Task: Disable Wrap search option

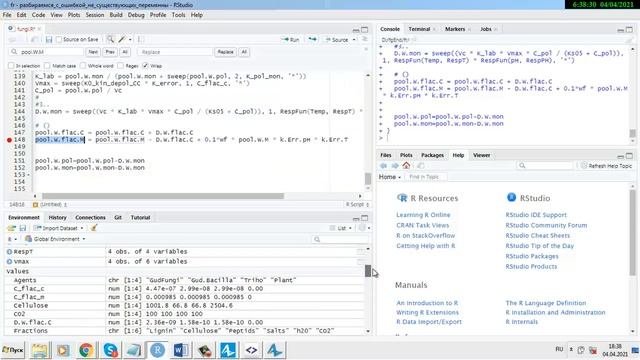Action: 145,66
